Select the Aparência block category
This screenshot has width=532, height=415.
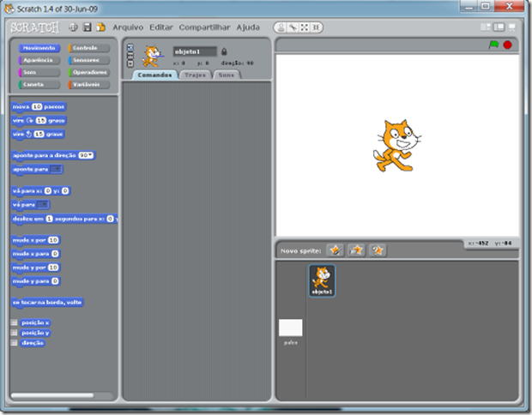39,60
